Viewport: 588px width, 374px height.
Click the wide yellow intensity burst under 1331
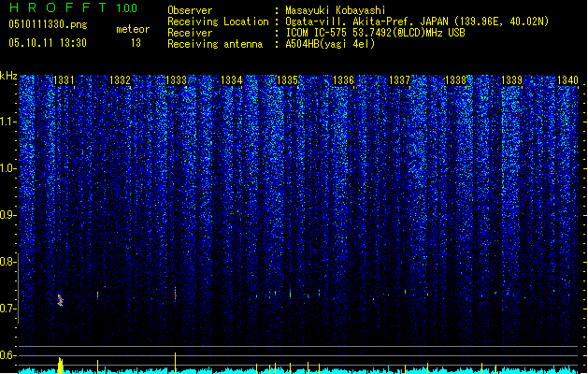pyautogui.click(x=61, y=366)
